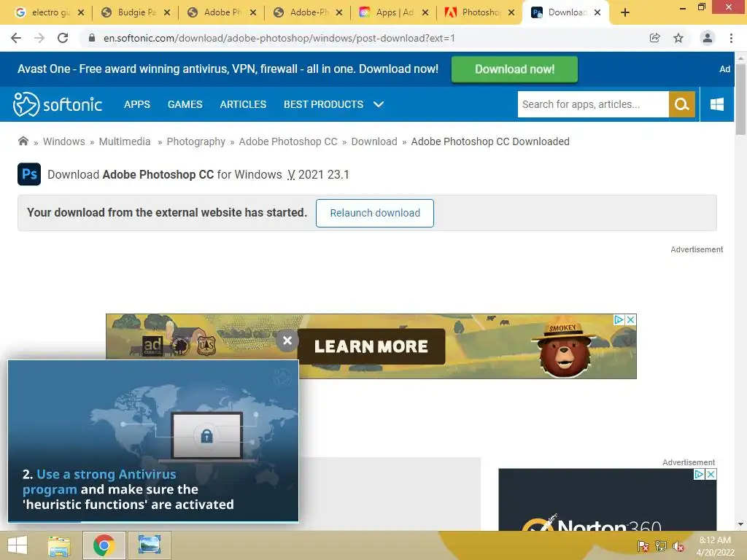Click the taskbar clock and date
Viewport: 747px width, 560px height.
pos(715,546)
